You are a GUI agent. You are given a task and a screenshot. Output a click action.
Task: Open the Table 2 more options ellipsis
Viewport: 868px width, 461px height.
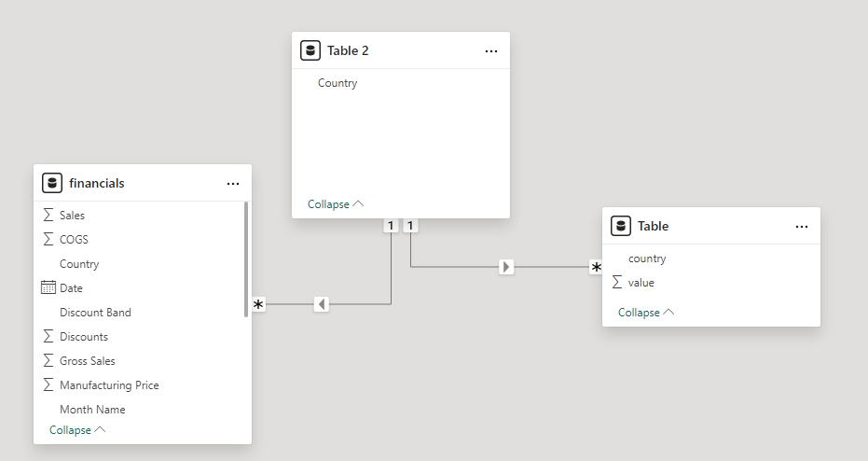click(x=491, y=51)
